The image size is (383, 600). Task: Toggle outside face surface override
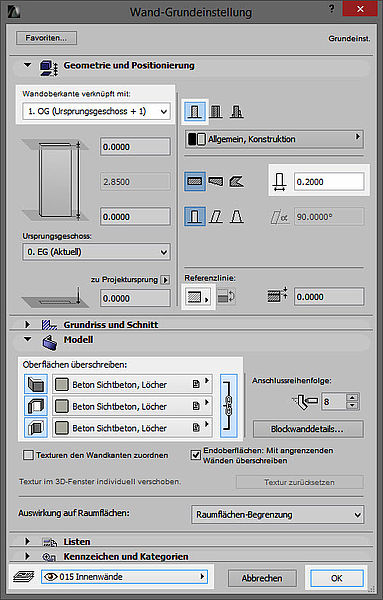(x=36, y=384)
